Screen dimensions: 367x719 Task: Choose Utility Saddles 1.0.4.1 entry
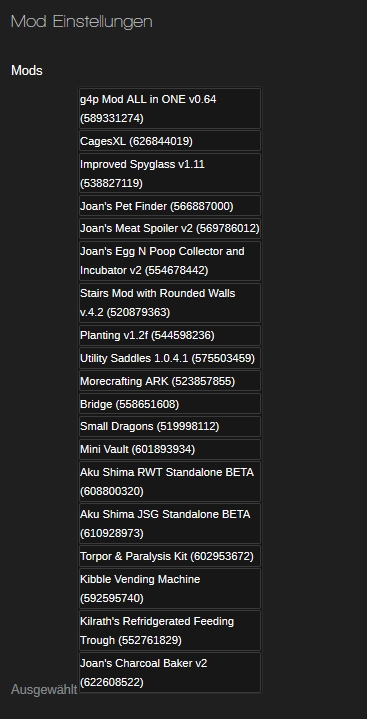point(170,358)
